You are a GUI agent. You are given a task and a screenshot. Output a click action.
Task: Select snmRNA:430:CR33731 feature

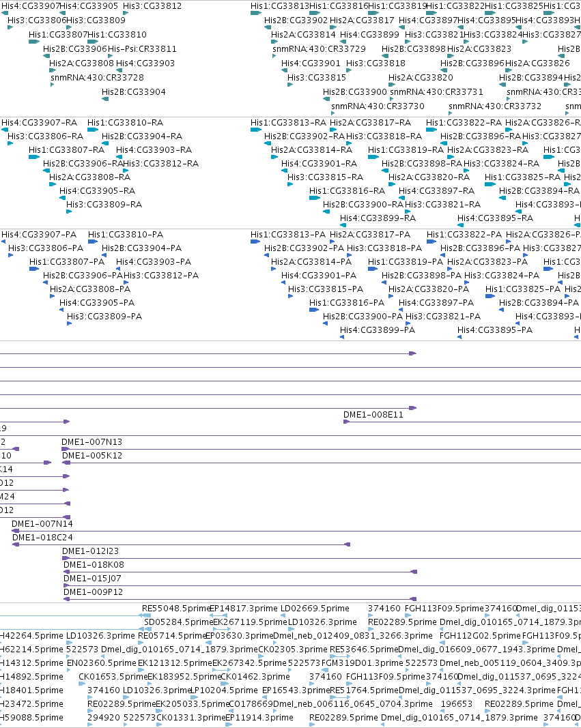(436, 92)
